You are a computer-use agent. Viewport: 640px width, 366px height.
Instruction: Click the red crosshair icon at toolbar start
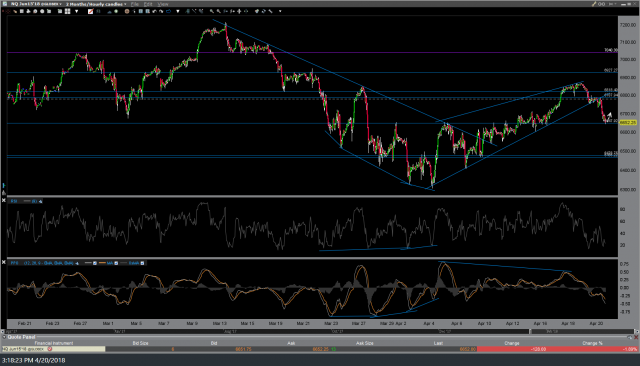pos(8,11)
